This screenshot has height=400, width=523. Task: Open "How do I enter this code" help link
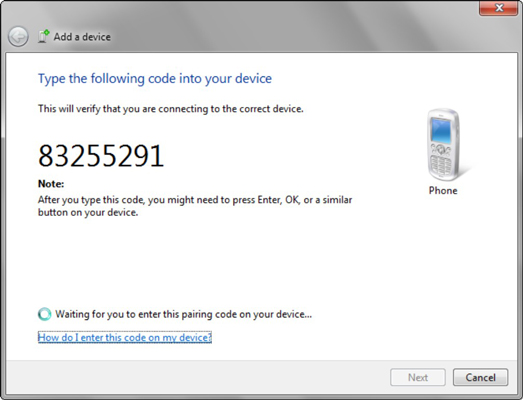[x=125, y=337]
